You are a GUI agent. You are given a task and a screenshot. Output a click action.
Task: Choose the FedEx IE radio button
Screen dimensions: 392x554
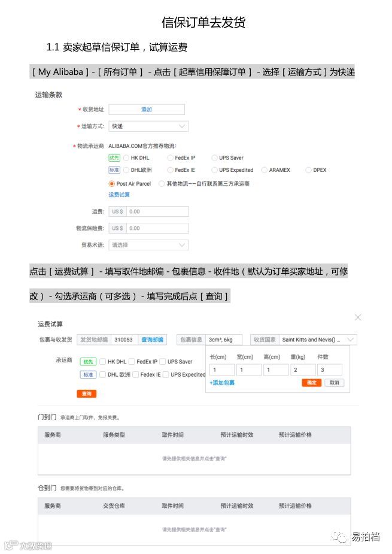170,170
